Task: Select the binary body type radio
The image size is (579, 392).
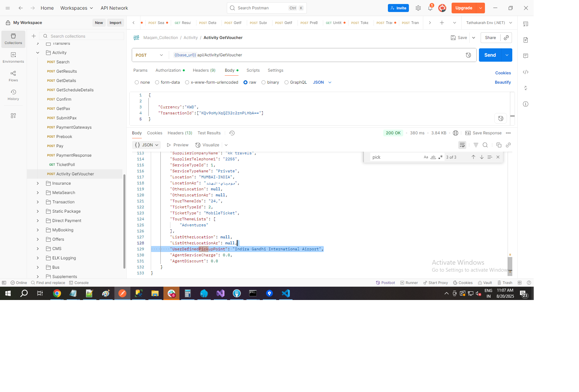Action: pos(263,82)
